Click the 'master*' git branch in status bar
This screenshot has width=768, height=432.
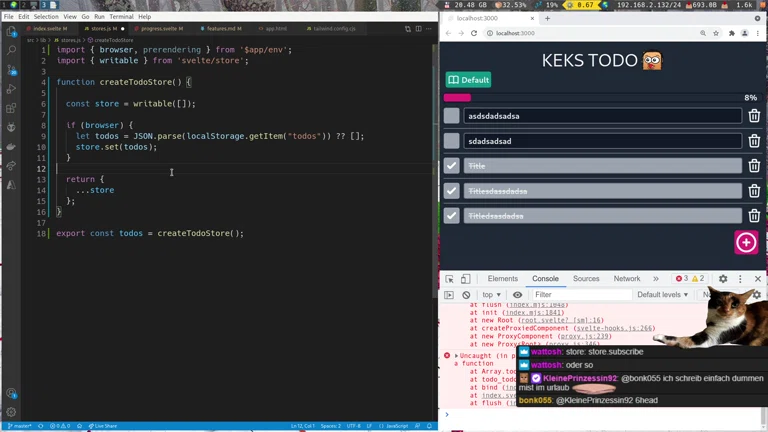point(20,426)
